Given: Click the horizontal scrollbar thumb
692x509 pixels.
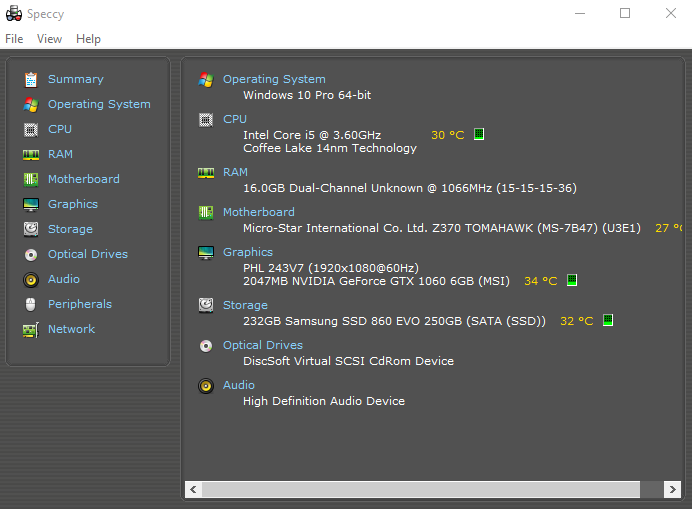Looking at the screenshot, I should [421, 489].
